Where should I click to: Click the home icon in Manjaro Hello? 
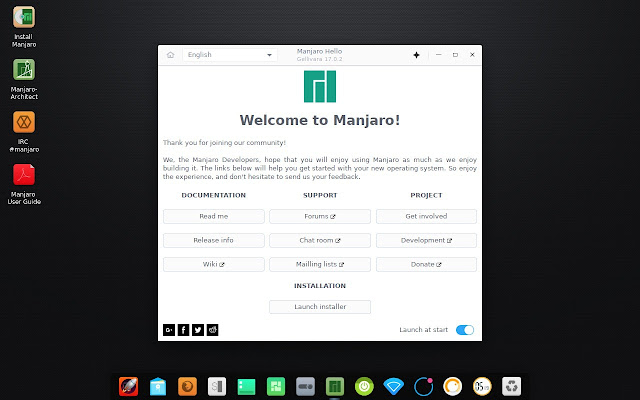click(170, 55)
